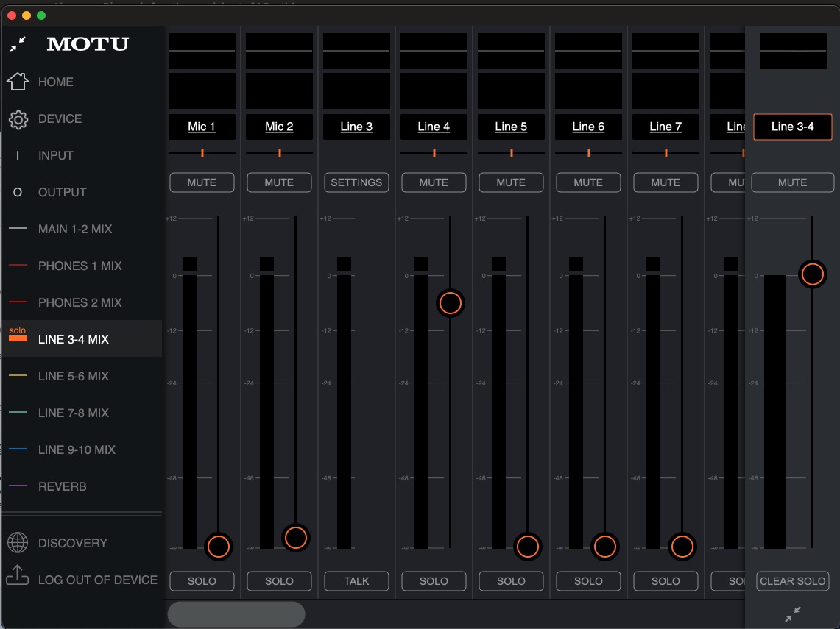The image size is (840, 629).
Task: Click the collapse arrows icon beside MOTU logo
Action: 18,44
